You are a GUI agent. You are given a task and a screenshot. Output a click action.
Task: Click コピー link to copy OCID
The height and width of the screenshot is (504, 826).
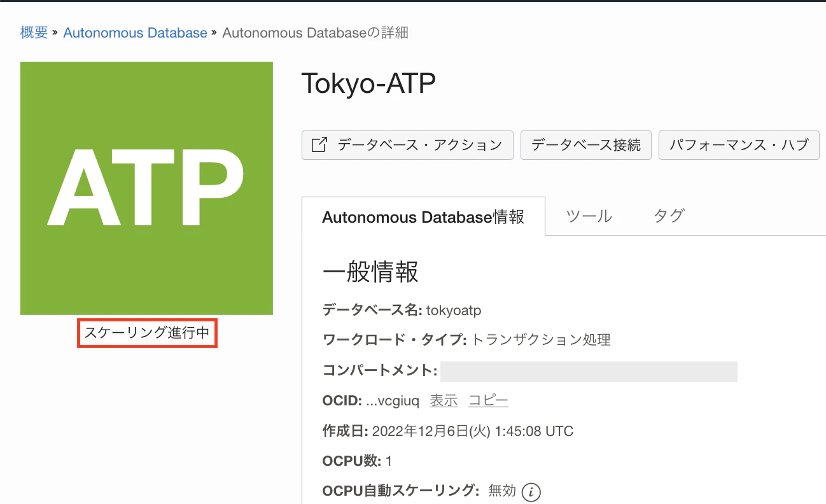(x=488, y=400)
